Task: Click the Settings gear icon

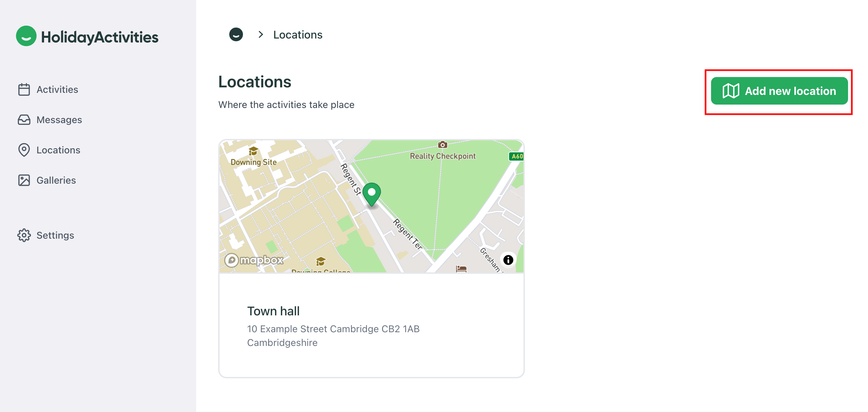Action: (x=24, y=235)
